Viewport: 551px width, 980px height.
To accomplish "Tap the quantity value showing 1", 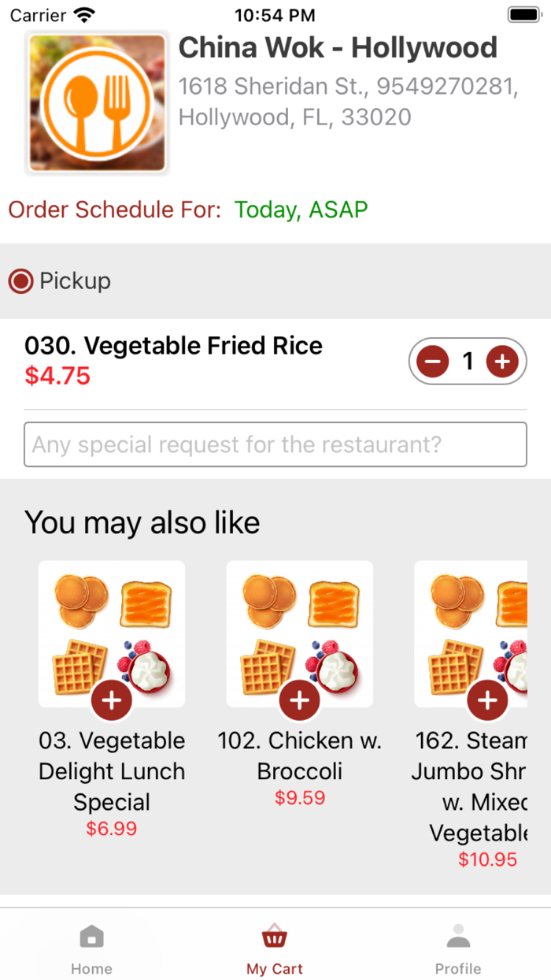I will point(468,361).
